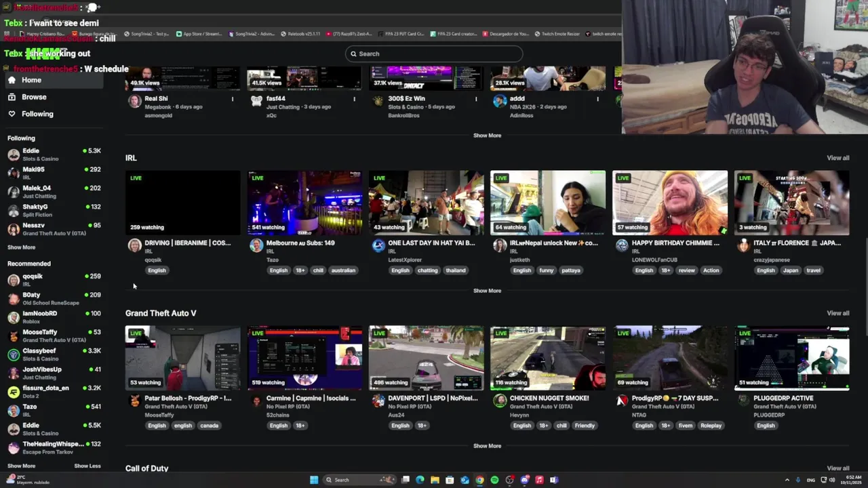Open HAPPY BIRTHDAY CHIMMIE stream thumbnail

(x=670, y=203)
